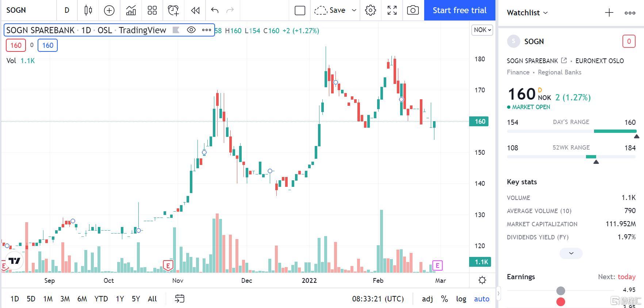This screenshot has width=644, height=308.
Task: Expand more key stats chevron
Action: 571,253
